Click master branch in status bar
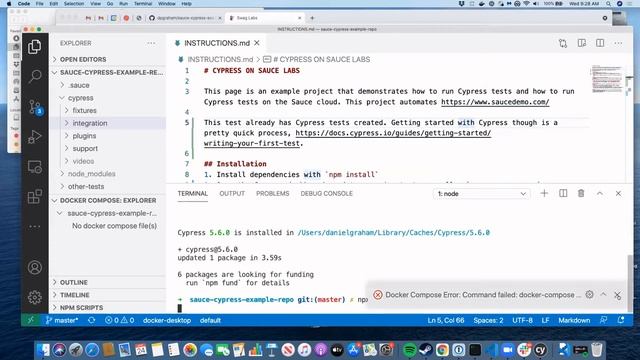Viewport: 640px width, 360px height. (62, 320)
